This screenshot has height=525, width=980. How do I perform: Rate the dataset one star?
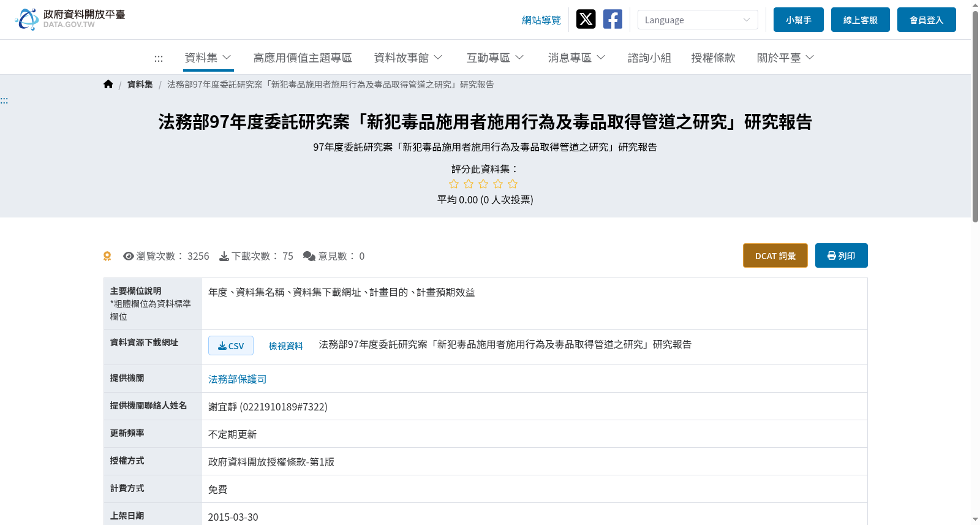(454, 184)
